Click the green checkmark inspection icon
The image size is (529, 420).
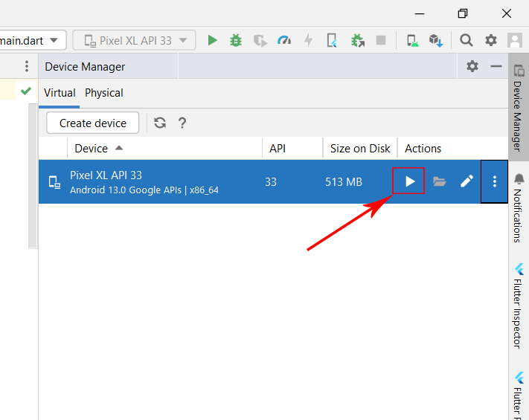(x=26, y=91)
